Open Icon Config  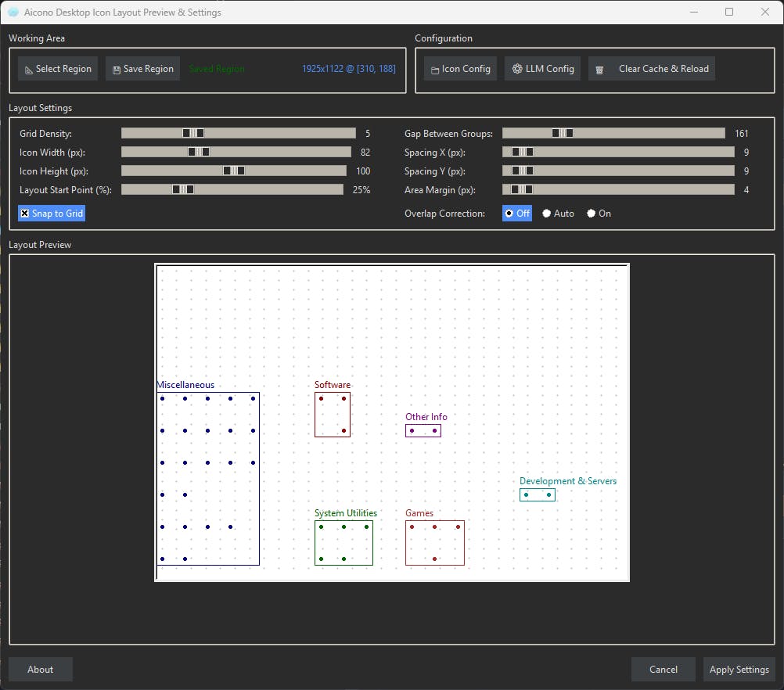point(461,69)
